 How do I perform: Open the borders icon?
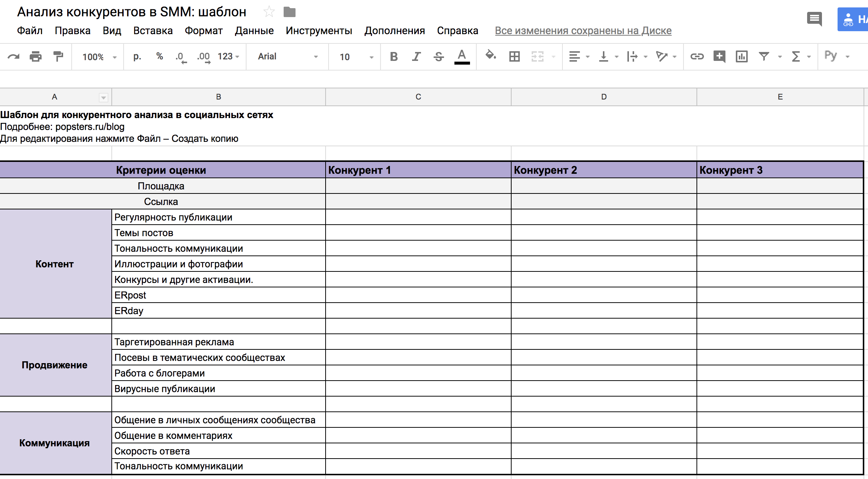[x=515, y=56]
